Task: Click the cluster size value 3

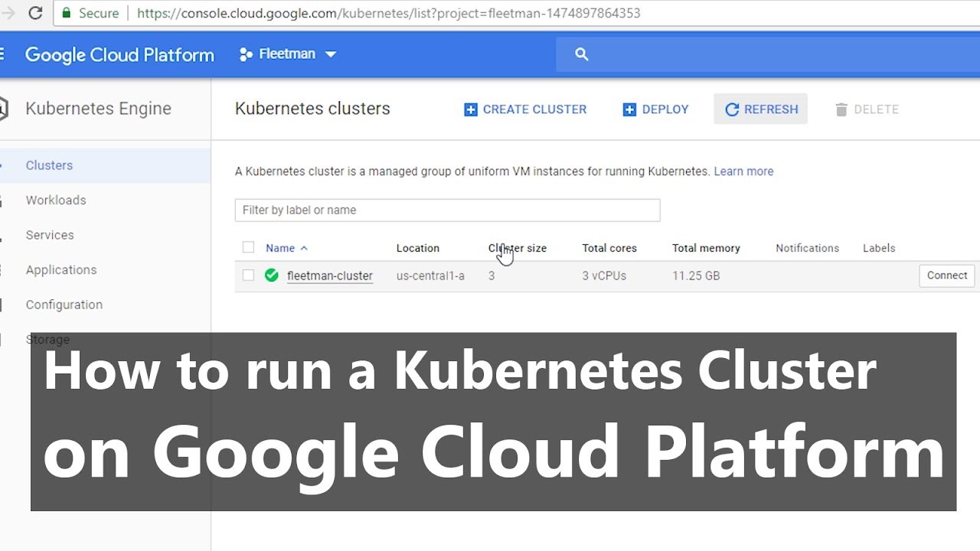Action: [492, 275]
